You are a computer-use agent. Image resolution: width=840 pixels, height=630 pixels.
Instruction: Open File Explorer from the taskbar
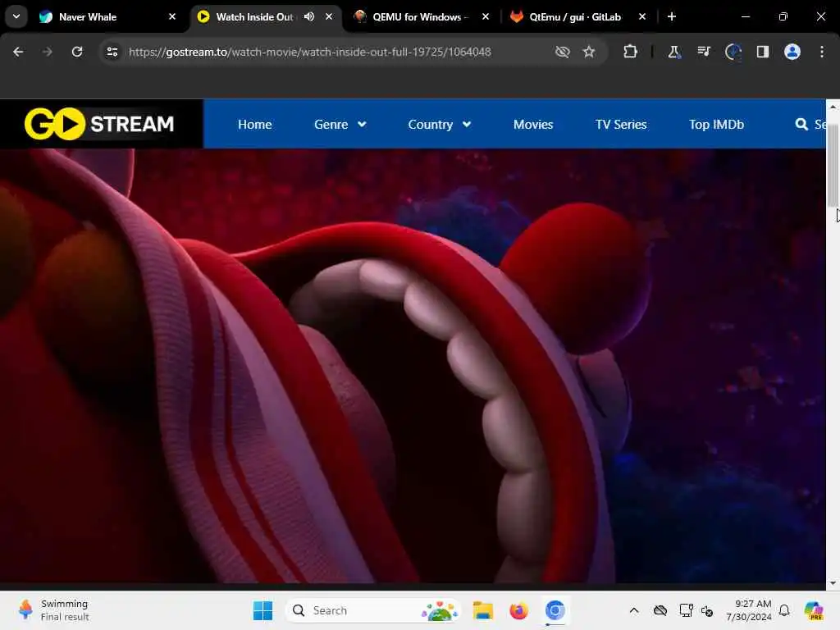click(482, 610)
